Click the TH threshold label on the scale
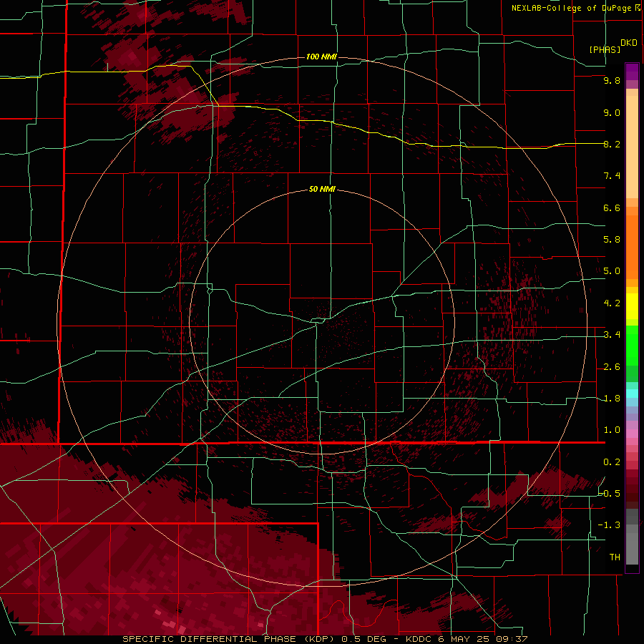 click(615, 557)
